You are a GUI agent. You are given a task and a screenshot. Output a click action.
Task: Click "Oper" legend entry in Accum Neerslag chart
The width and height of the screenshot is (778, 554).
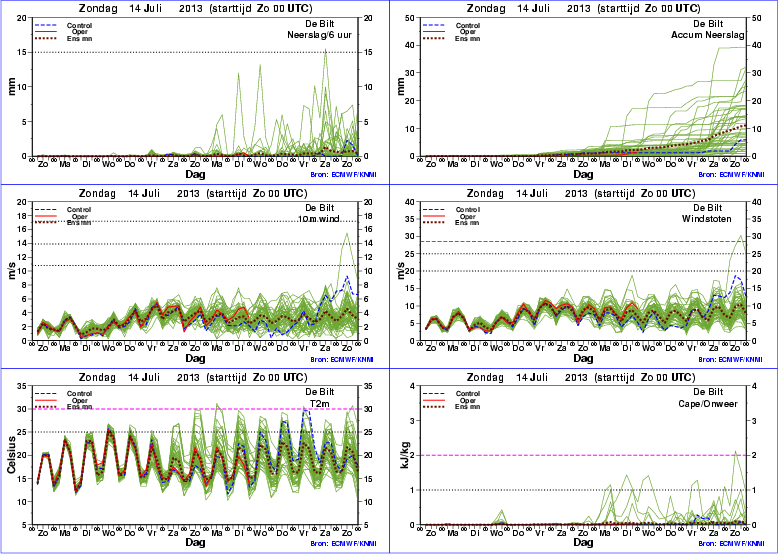coord(468,32)
